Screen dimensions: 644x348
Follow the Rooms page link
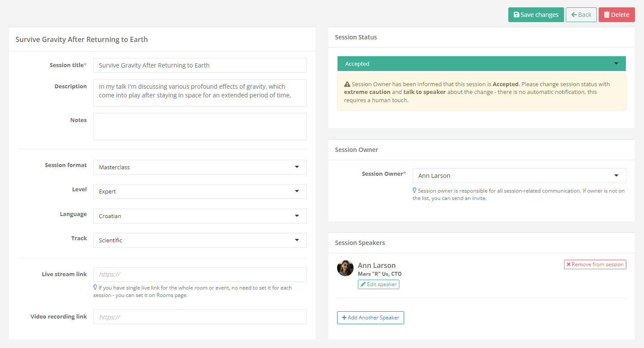click(x=165, y=295)
